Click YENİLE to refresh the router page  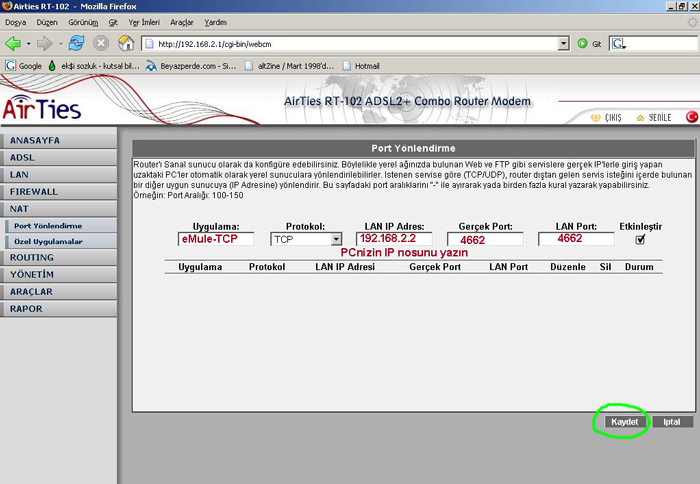[654, 117]
